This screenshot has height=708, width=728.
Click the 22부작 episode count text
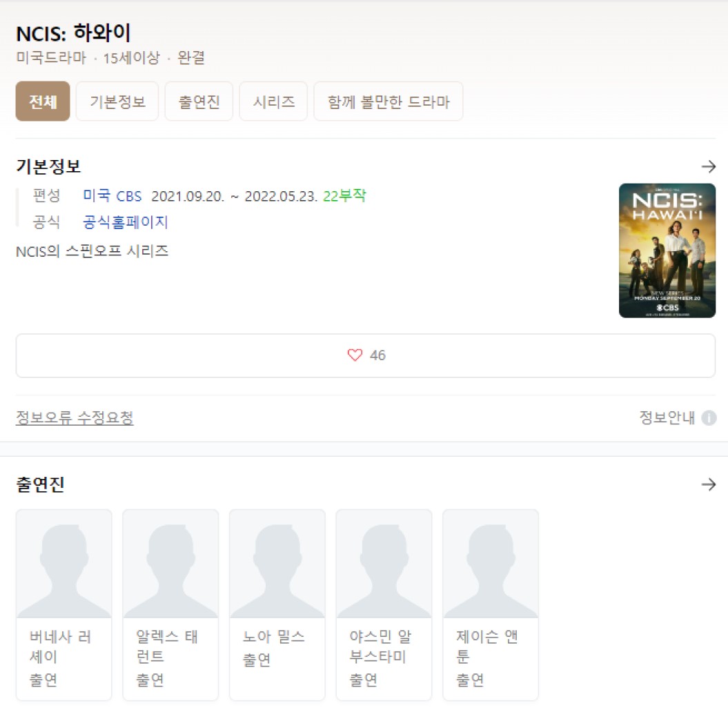click(344, 196)
